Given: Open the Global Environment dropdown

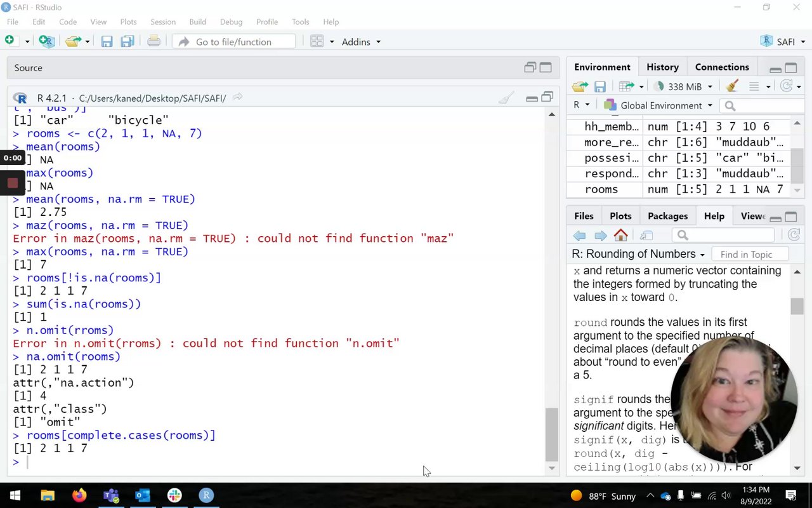Looking at the screenshot, I should 658,105.
